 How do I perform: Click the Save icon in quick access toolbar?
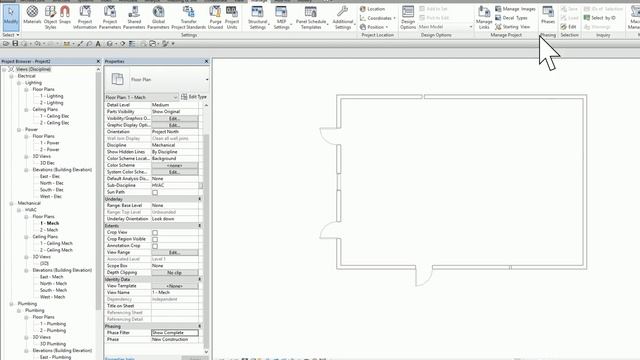(x=15, y=43)
